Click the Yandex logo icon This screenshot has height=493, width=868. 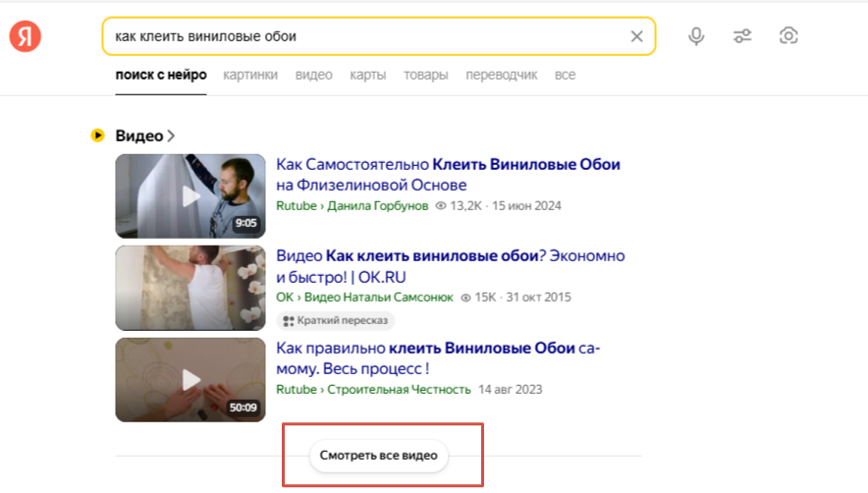point(26,36)
